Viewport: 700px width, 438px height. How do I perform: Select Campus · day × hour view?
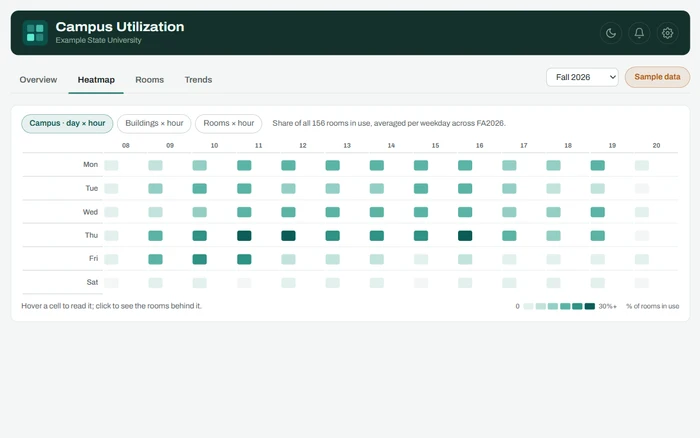tap(67, 123)
